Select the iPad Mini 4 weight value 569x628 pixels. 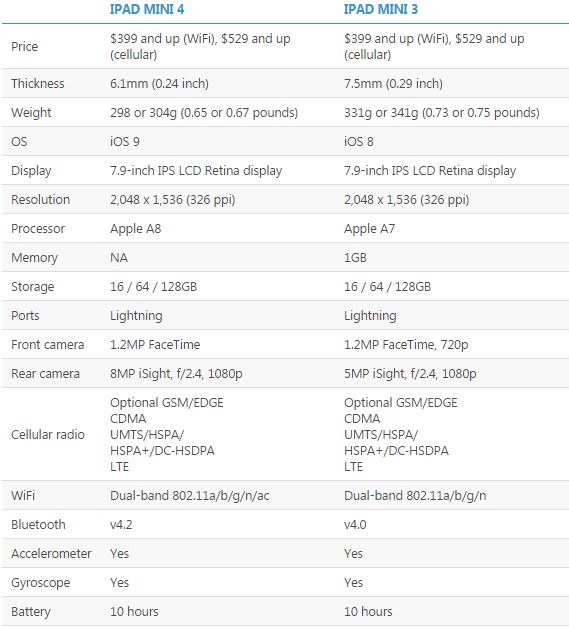[x=204, y=113]
